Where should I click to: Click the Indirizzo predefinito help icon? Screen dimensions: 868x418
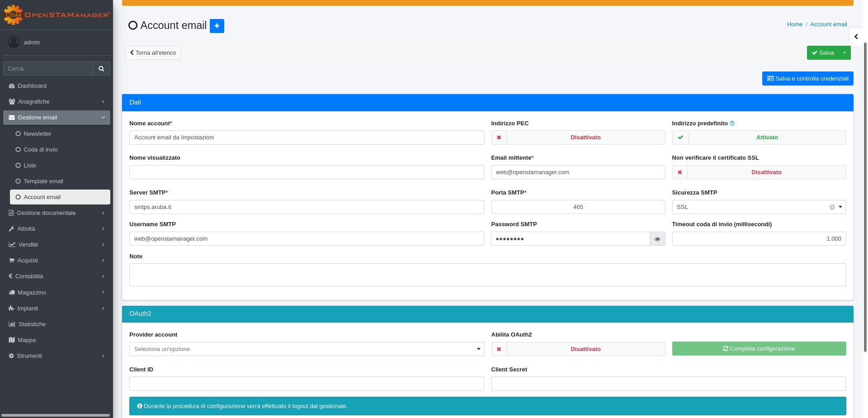tap(732, 123)
